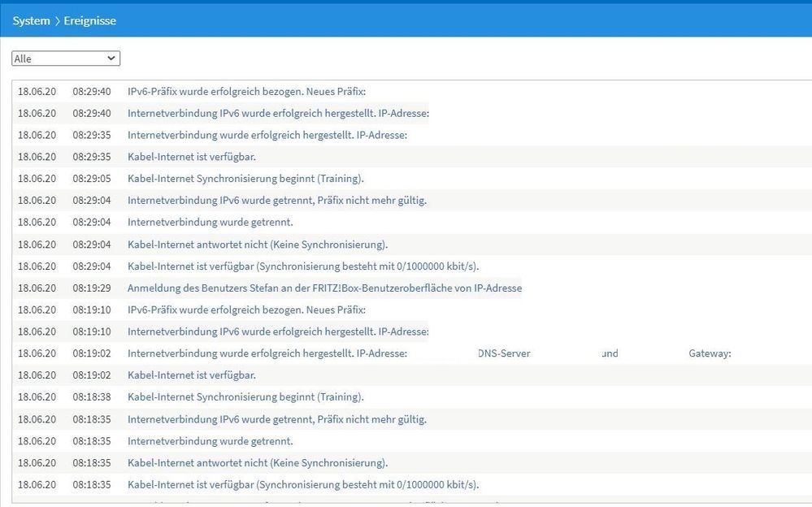Select the 08:29:04 Internetverbindung IPv6 wurde getrennt message
812x507 pixels.
(277, 201)
